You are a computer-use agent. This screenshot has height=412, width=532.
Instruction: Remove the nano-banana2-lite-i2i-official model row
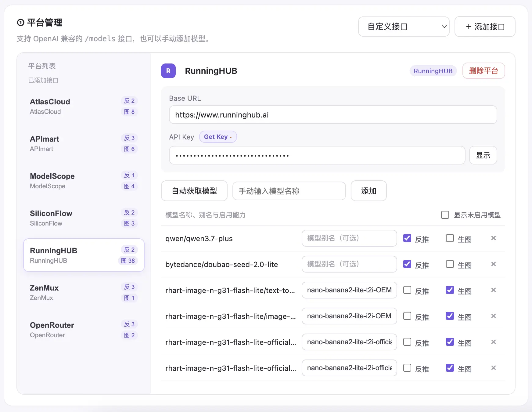pyautogui.click(x=493, y=368)
